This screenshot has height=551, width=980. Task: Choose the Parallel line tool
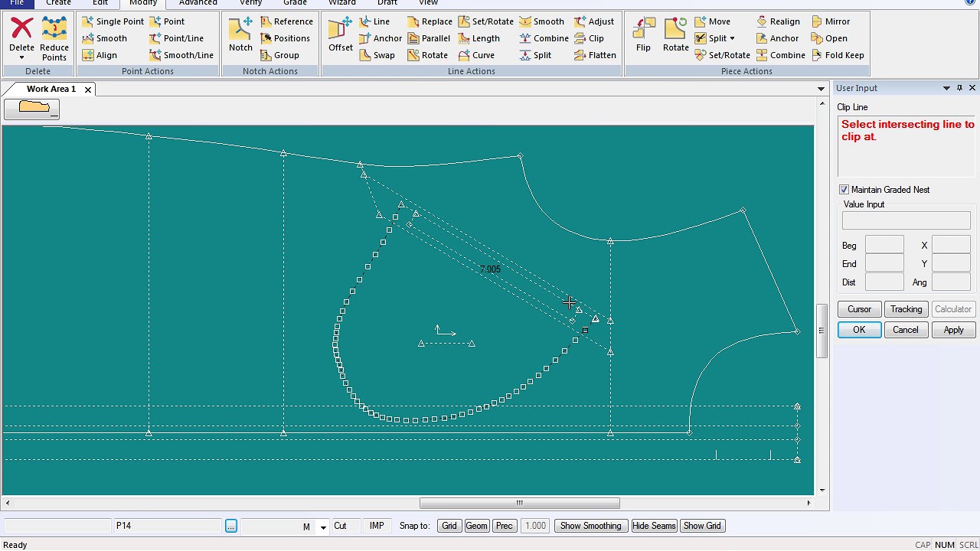tap(429, 38)
